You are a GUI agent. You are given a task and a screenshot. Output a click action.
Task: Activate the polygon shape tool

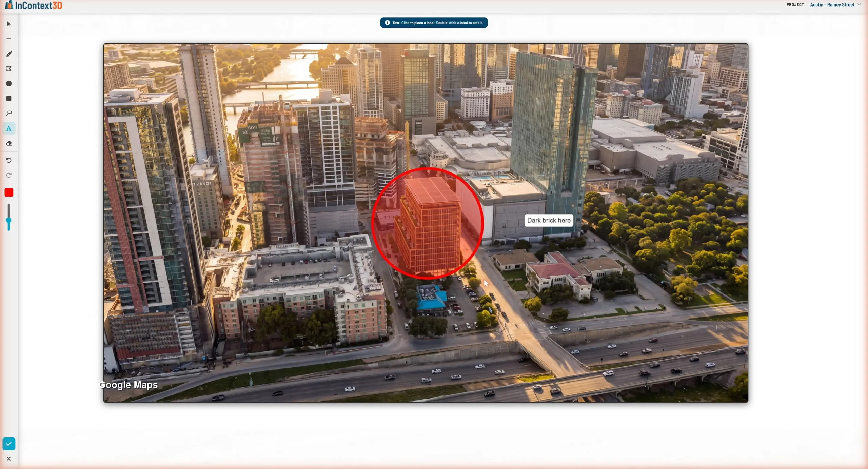(x=9, y=69)
